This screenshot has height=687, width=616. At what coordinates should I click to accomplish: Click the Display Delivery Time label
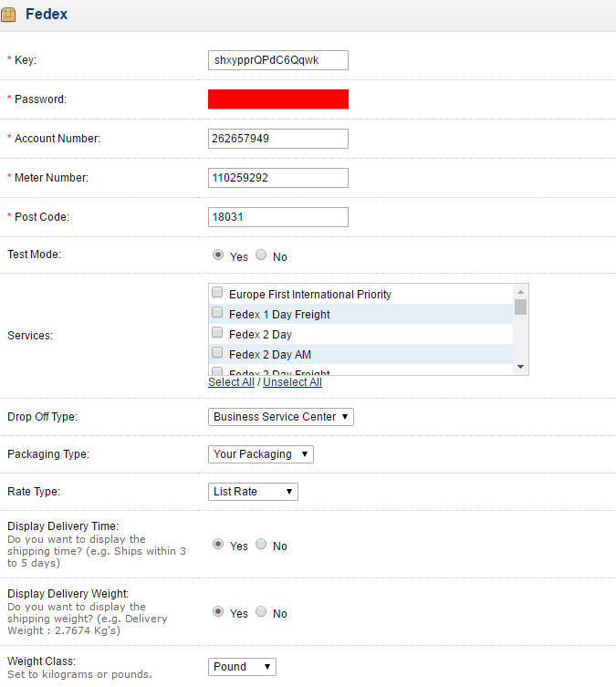click(x=63, y=526)
